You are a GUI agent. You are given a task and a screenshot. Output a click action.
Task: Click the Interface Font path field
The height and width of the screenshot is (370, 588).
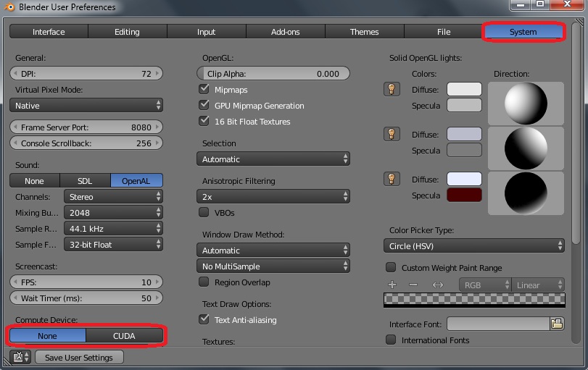(497, 324)
